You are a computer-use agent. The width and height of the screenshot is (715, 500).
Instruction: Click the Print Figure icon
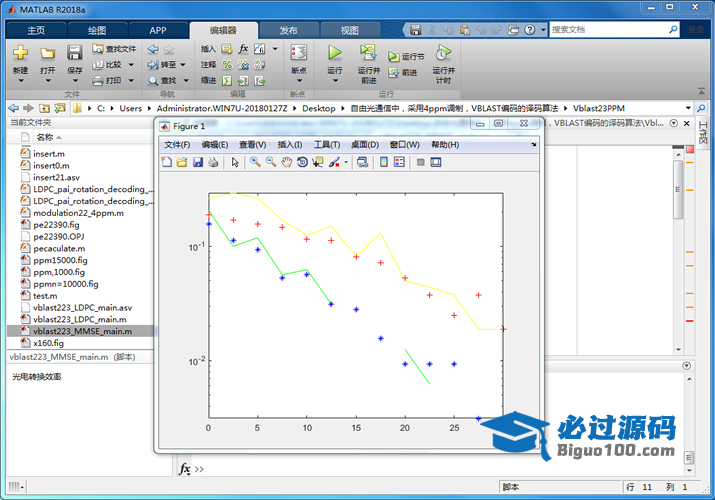click(213, 162)
